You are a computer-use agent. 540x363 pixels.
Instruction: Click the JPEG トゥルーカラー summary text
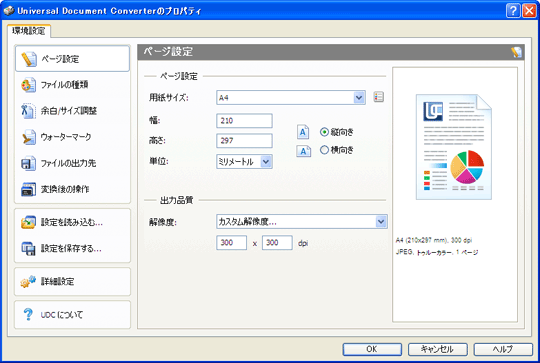pyautogui.click(x=437, y=252)
